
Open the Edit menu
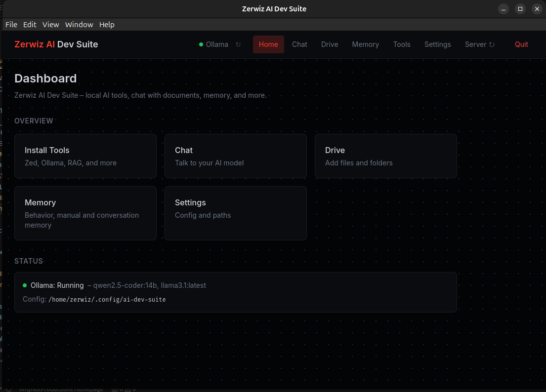[x=30, y=24]
